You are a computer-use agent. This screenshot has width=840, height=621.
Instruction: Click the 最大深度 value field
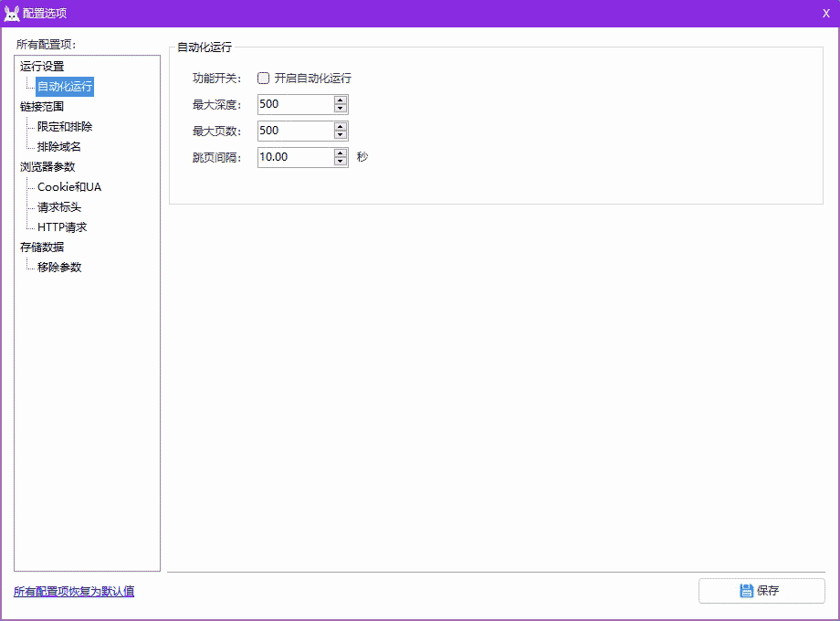(296, 104)
